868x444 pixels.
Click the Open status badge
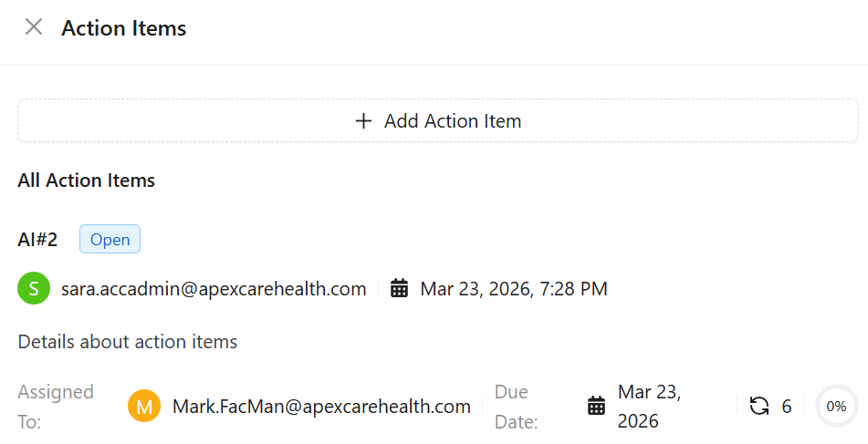[110, 240]
